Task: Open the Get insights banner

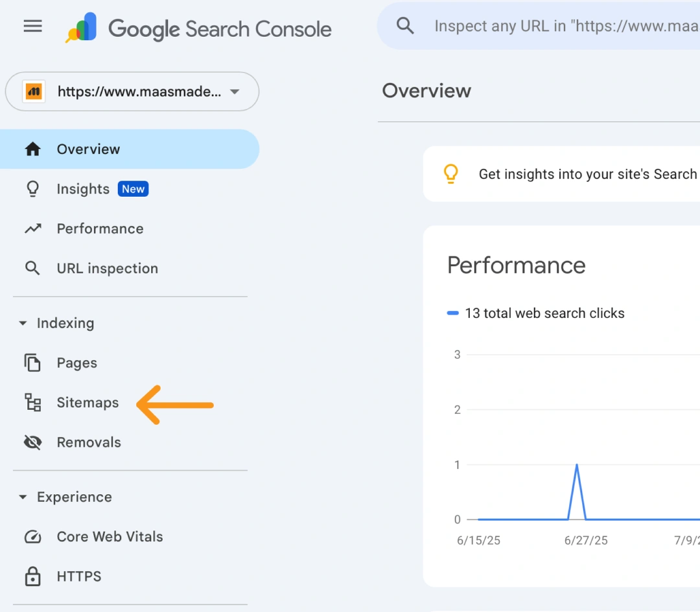Action: (x=561, y=174)
